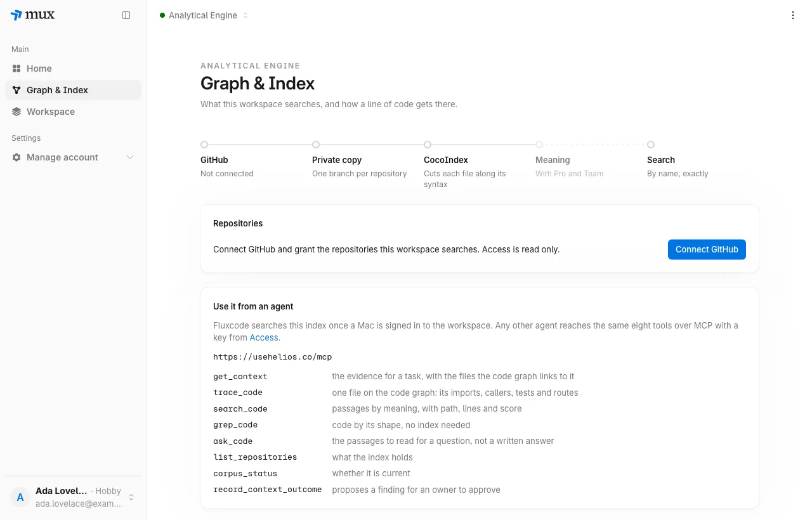The width and height of the screenshot is (812, 520).
Task: Click the Private copy step circle
Action: tap(316, 145)
